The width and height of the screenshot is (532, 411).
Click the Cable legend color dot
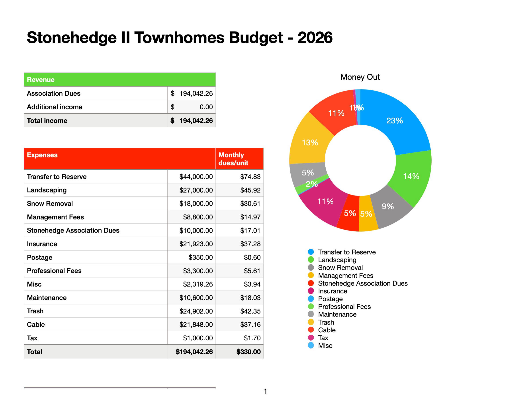311,330
